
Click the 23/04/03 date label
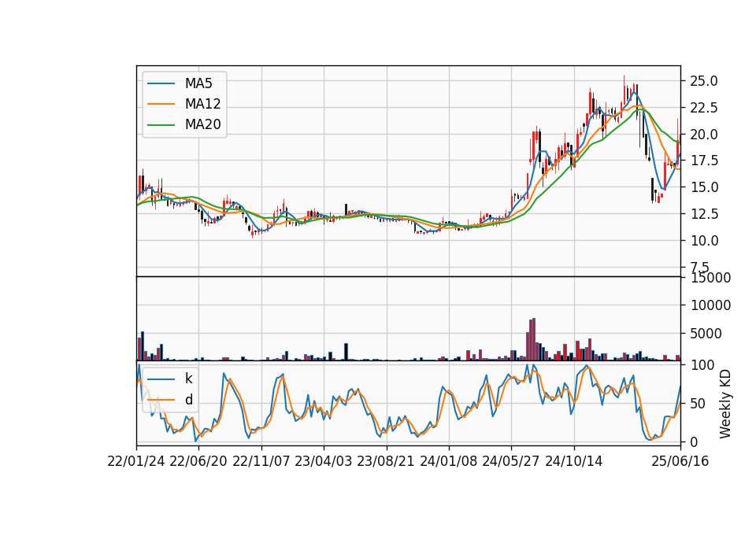pos(323,461)
